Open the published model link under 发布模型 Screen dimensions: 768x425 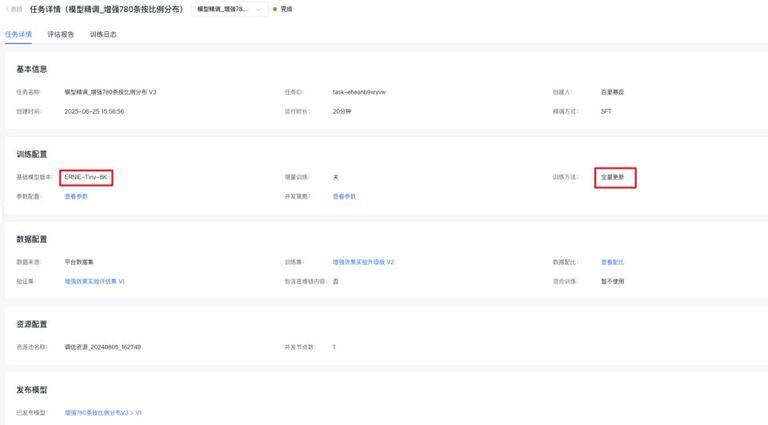(x=103, y=413)
